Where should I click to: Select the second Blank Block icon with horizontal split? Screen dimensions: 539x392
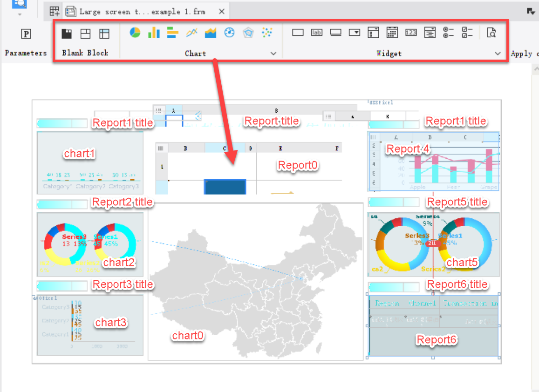85,34
